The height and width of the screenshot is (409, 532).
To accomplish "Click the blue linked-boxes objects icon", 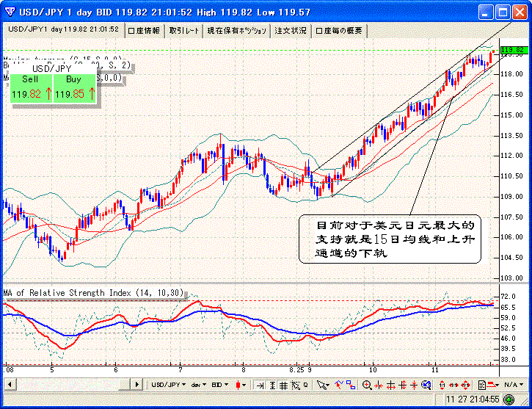I will (x=351, y=385).
